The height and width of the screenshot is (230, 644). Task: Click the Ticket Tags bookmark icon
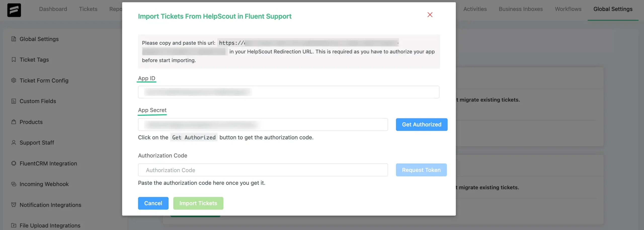point(14,60)
